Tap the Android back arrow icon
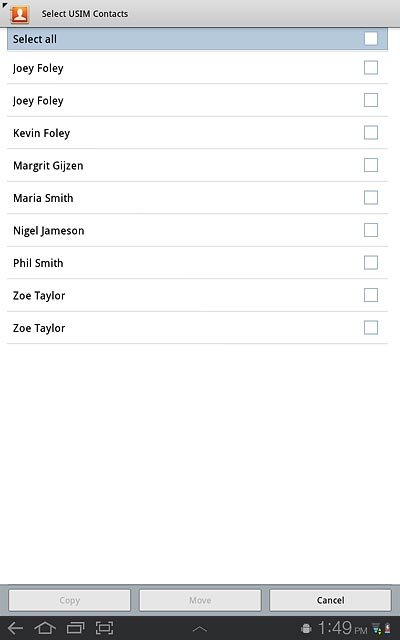 click(x=16, y=628)
